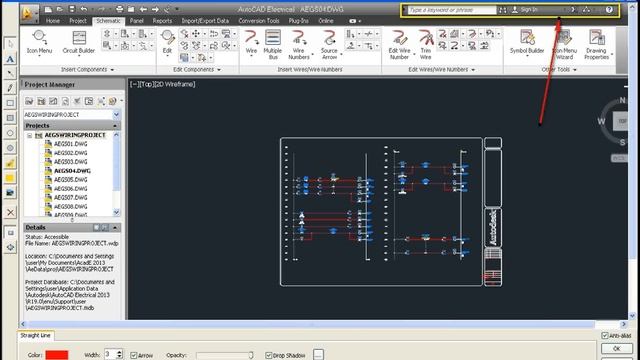Open the Plug-Ins tab

(298, 21)
